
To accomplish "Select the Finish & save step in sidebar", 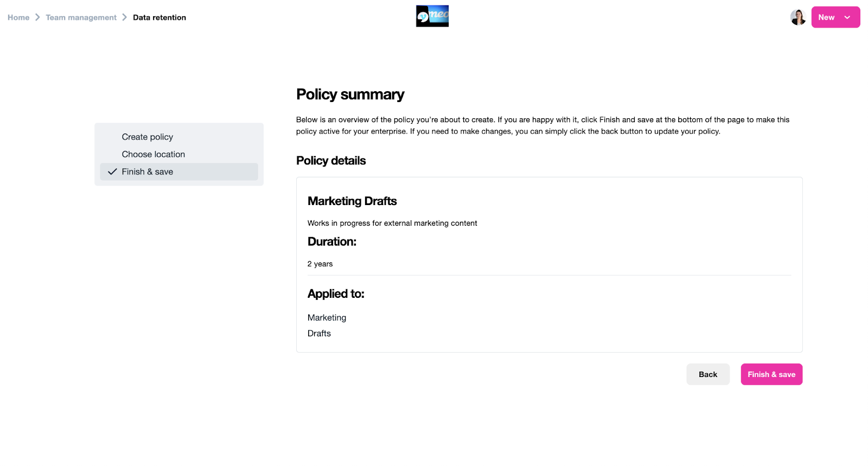I will (179, 171).
